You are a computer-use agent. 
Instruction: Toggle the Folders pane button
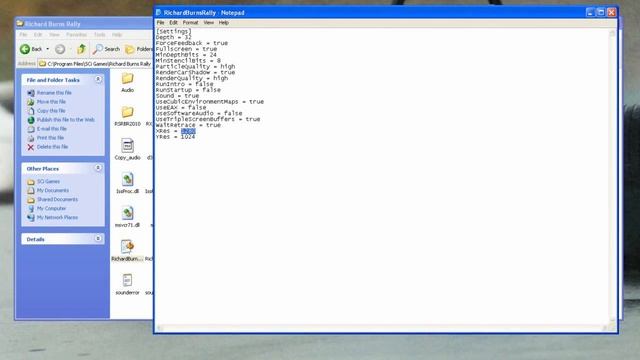138,49
